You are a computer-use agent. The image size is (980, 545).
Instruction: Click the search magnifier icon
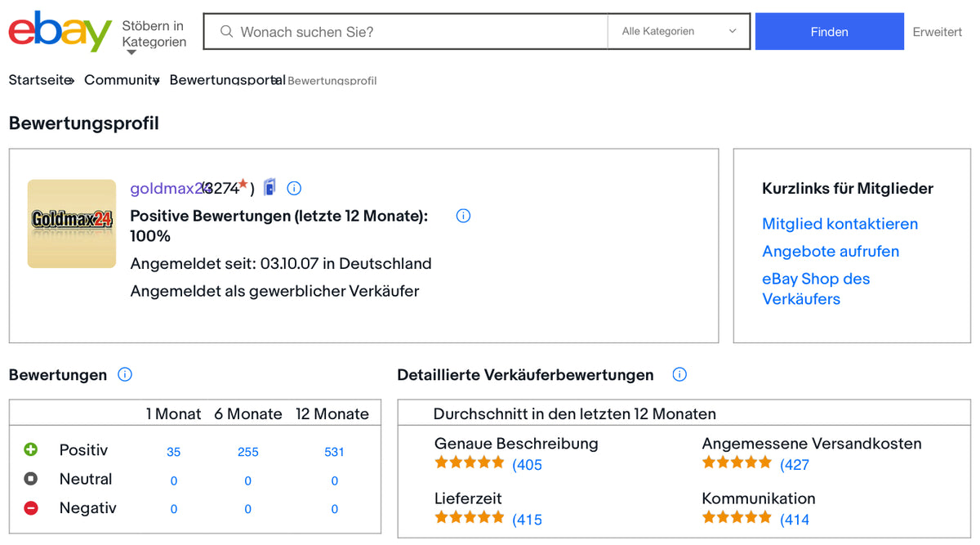[227, 32]
